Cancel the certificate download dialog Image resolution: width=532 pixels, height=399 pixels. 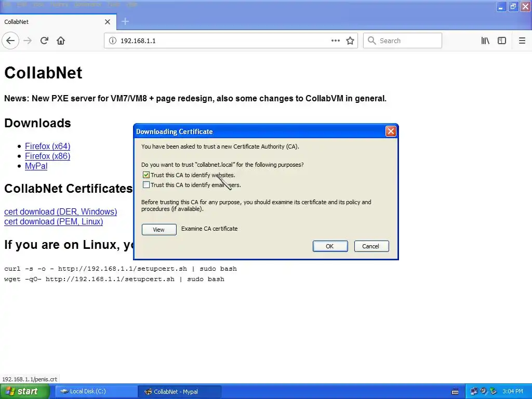pos(371,246)
